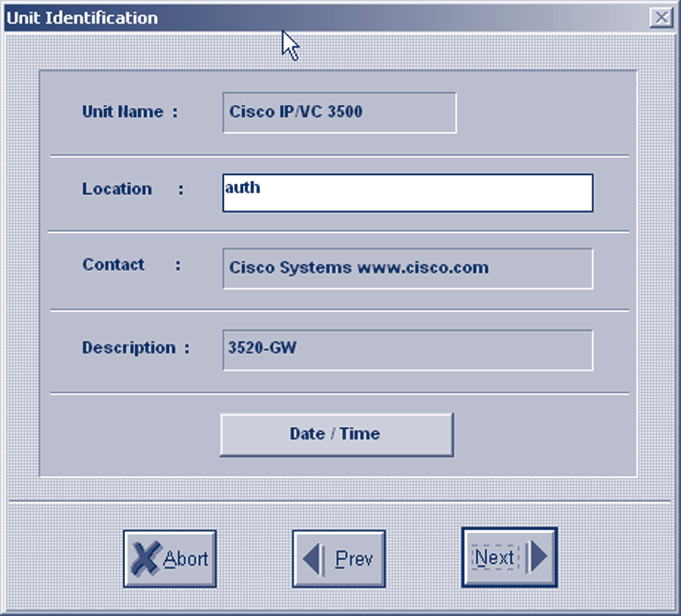Click the Contact label text
The height and width of the screenshot is (616, 681).
pos(113,265)
